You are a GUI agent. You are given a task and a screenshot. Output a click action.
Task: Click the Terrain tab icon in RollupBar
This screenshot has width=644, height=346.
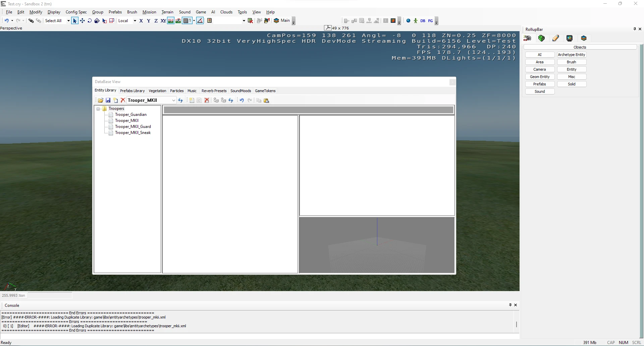[x=541, y=38]
